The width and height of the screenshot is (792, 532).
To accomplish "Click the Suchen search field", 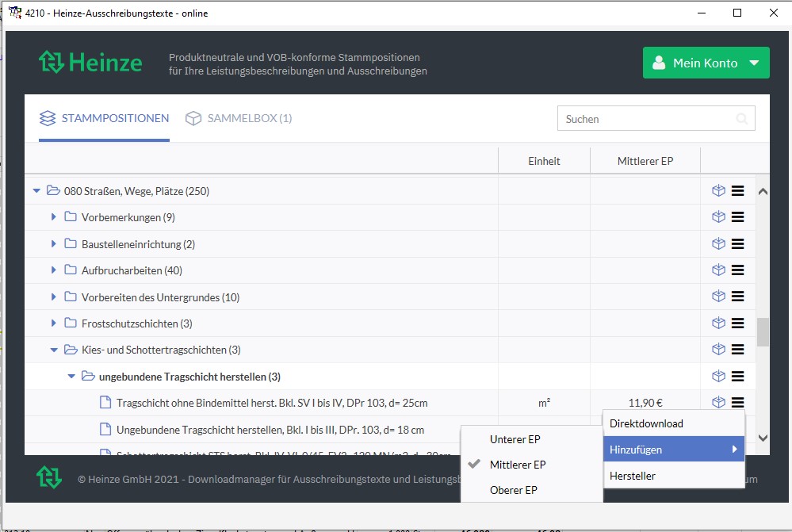I will (656, 119).
